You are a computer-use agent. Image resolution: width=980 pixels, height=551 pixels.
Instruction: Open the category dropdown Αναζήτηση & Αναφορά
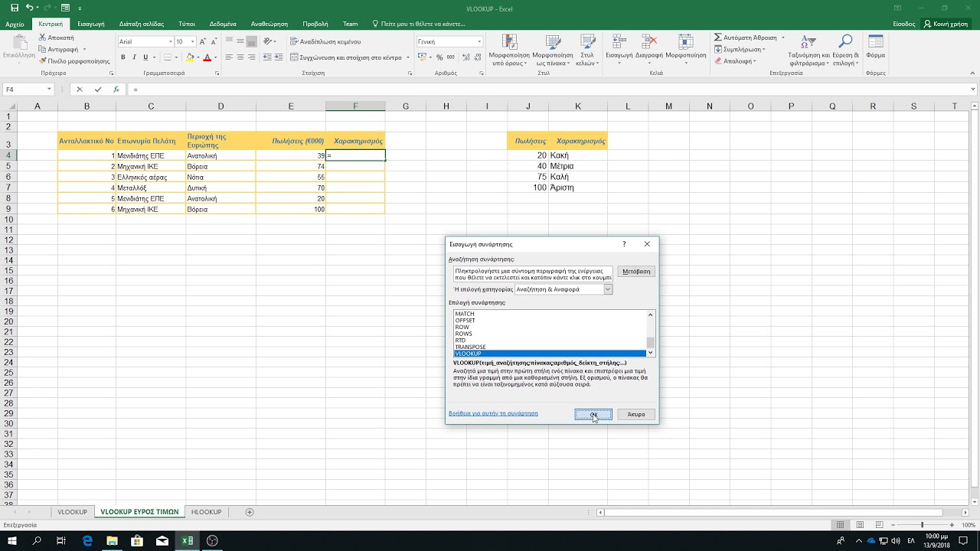[x=608, y=289]
